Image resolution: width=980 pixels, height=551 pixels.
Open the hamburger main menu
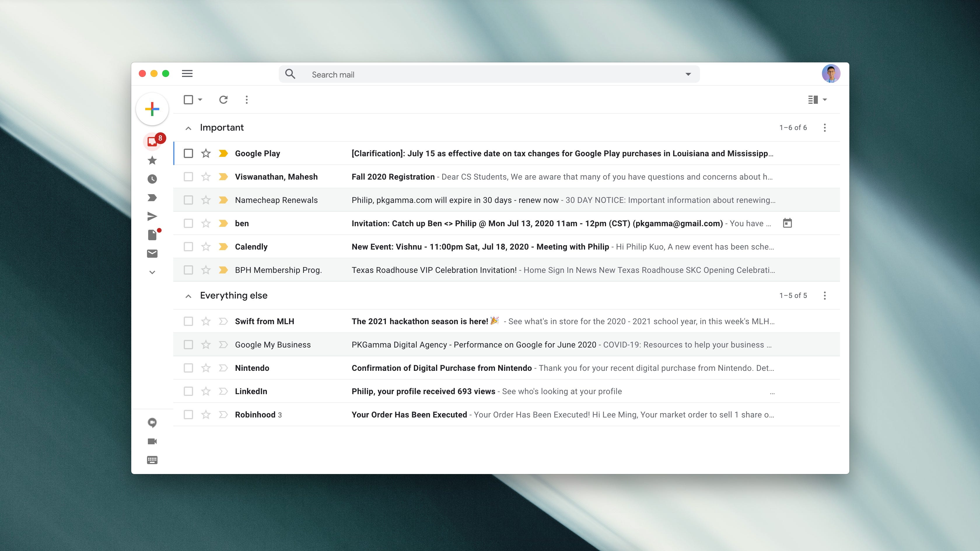tap(187, 73)
